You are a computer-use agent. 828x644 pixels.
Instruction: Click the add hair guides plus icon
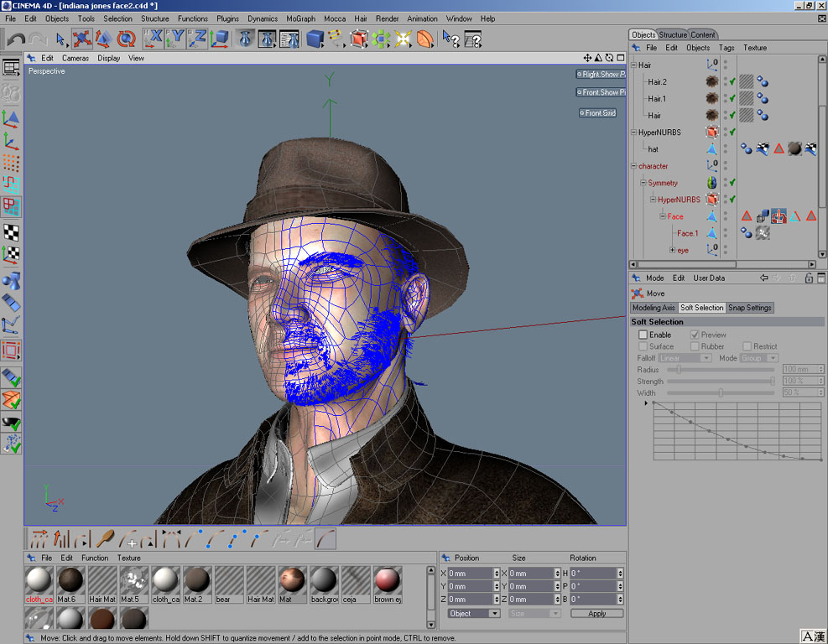pos(128,538)
